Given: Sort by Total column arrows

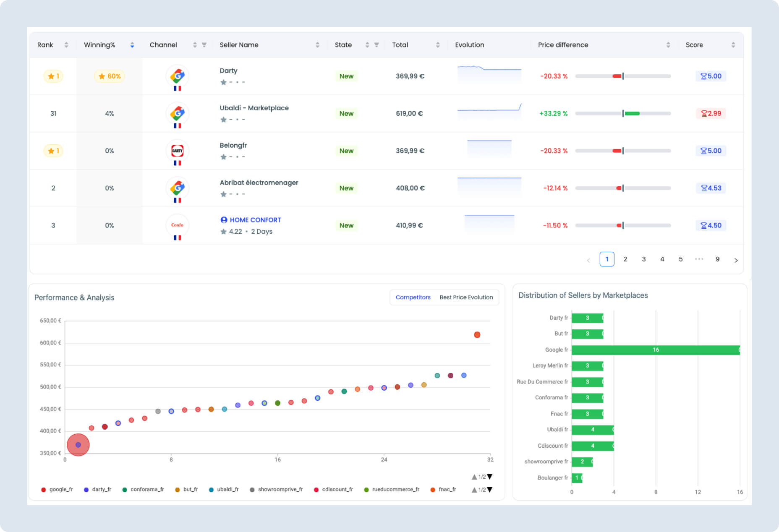Looking at the screenshot, I should [438, 45].
